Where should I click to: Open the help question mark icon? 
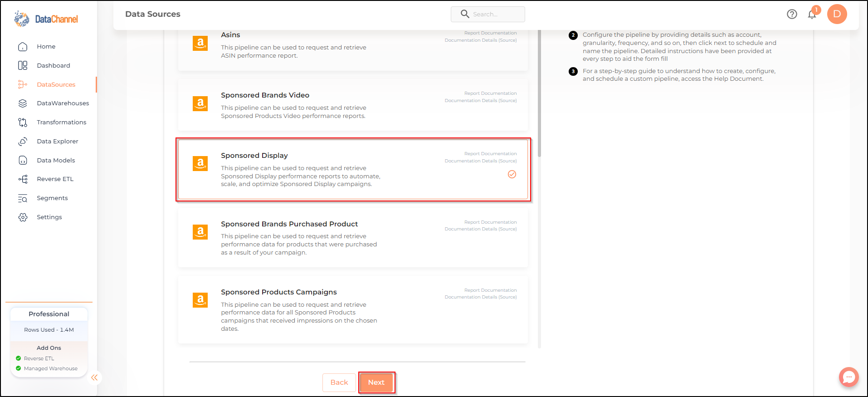792,14
